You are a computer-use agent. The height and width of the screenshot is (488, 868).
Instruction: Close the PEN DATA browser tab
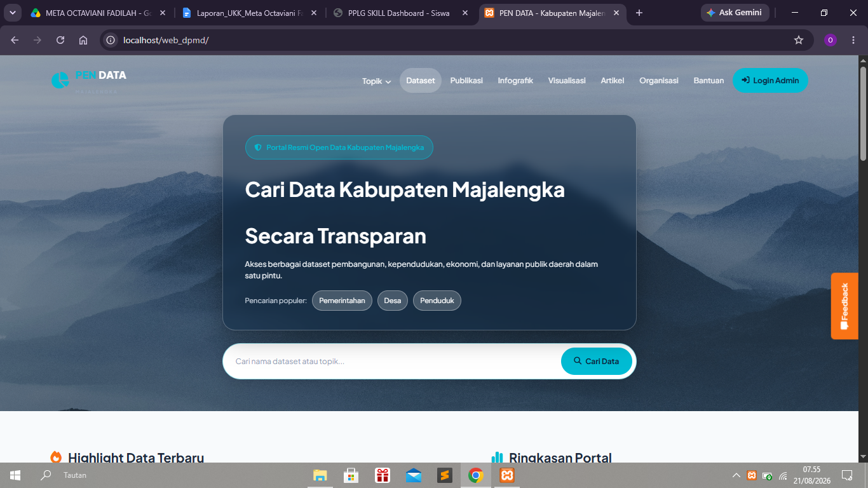point(616,13)
